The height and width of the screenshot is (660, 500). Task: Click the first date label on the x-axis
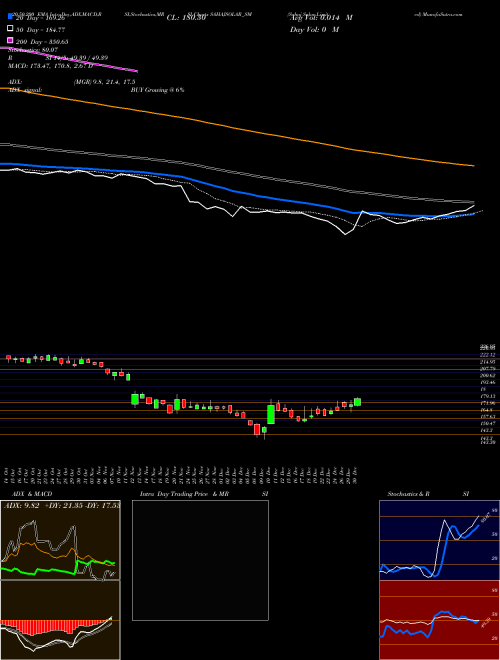(8, 476)
